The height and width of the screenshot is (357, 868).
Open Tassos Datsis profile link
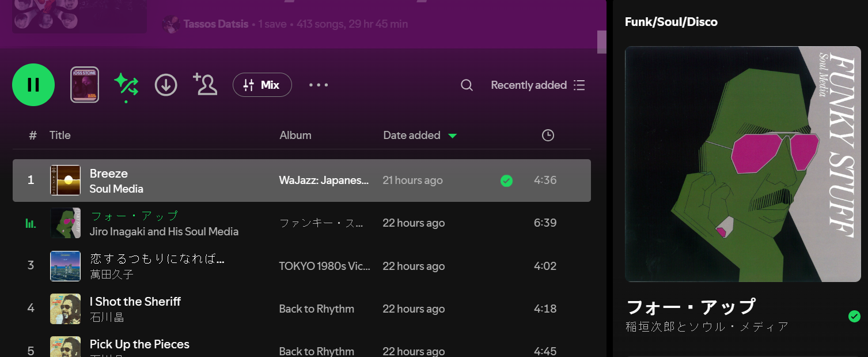pos(215,24)
